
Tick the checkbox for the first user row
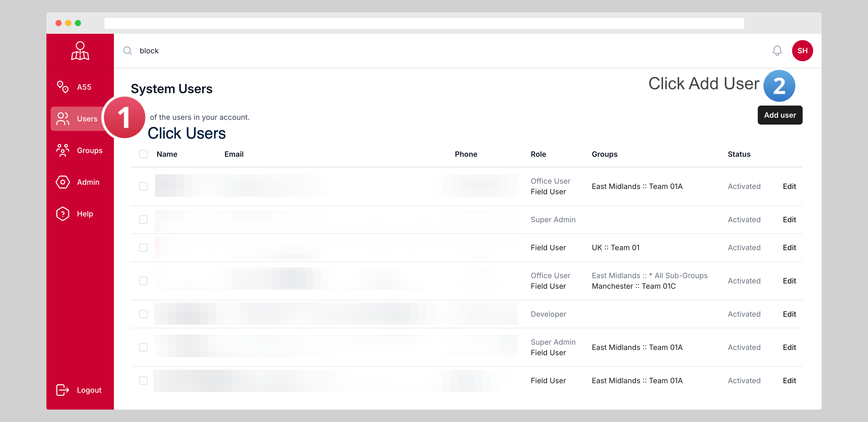(143, 186)
